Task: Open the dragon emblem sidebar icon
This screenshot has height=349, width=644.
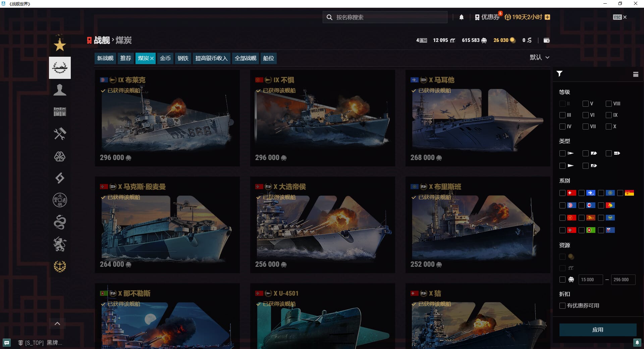Action: click(x=60, y=222)
